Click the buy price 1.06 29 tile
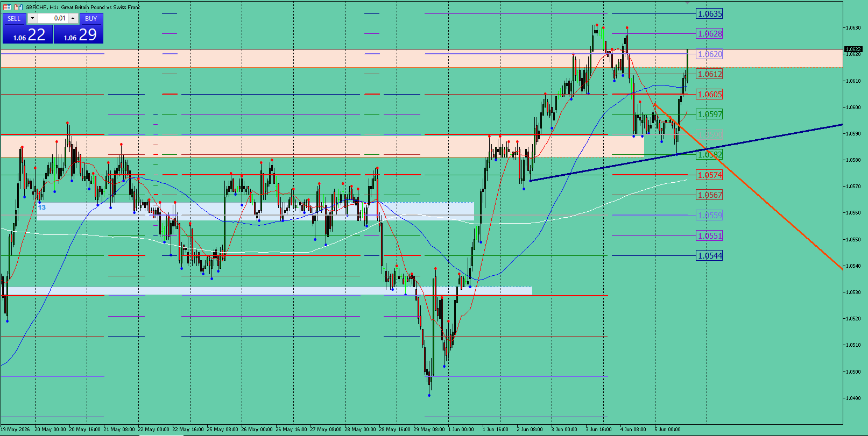The image size is (868, 436). (79, 34)
